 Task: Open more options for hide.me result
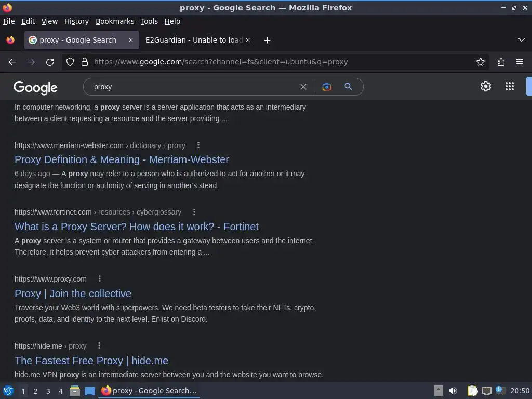coord(99,345)
